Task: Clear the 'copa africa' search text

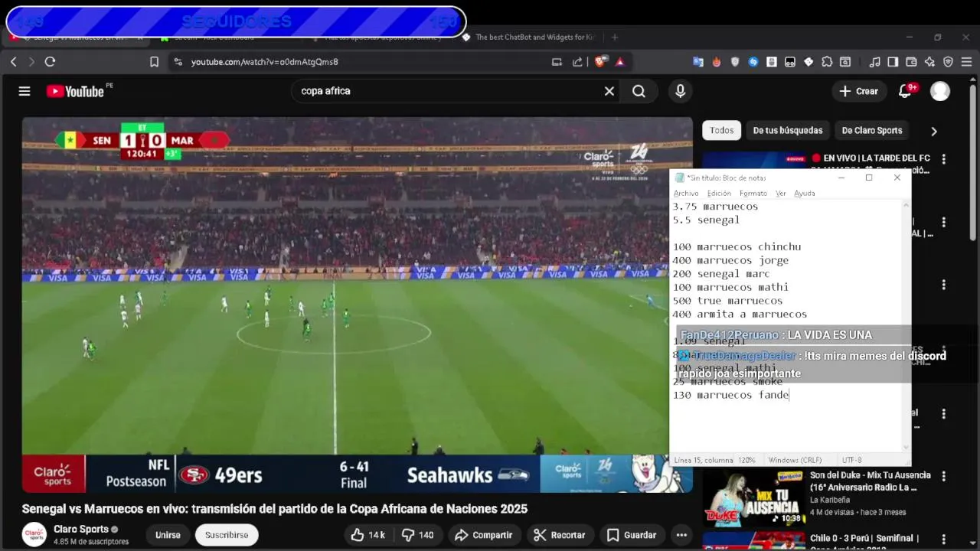Action: click(609, 91)
